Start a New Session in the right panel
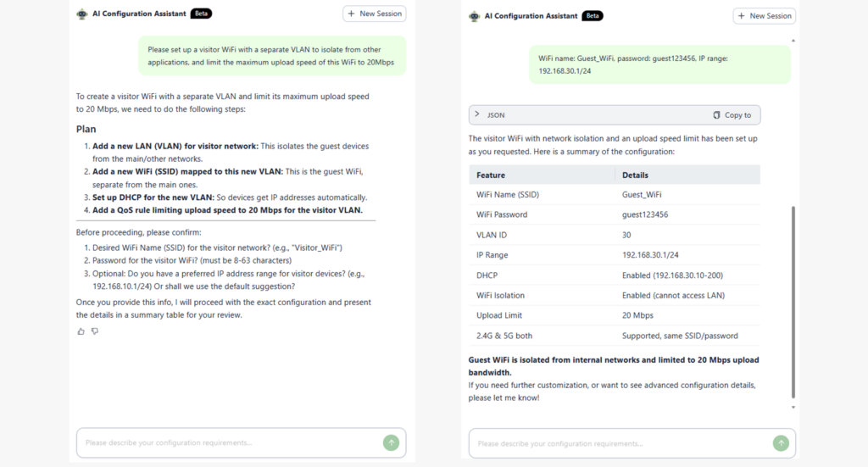The width and height of the screenshot is (868, 467). [x=765, y=16]
